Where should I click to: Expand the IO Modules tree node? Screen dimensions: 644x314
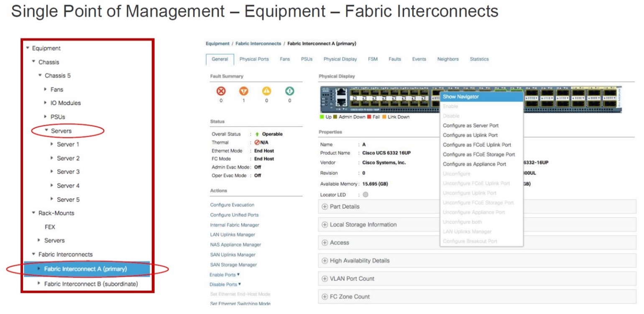[46, 103]
